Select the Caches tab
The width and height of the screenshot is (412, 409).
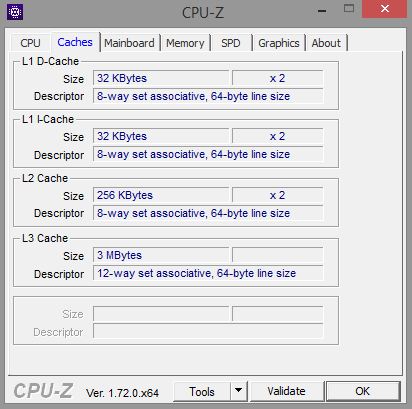75,42
